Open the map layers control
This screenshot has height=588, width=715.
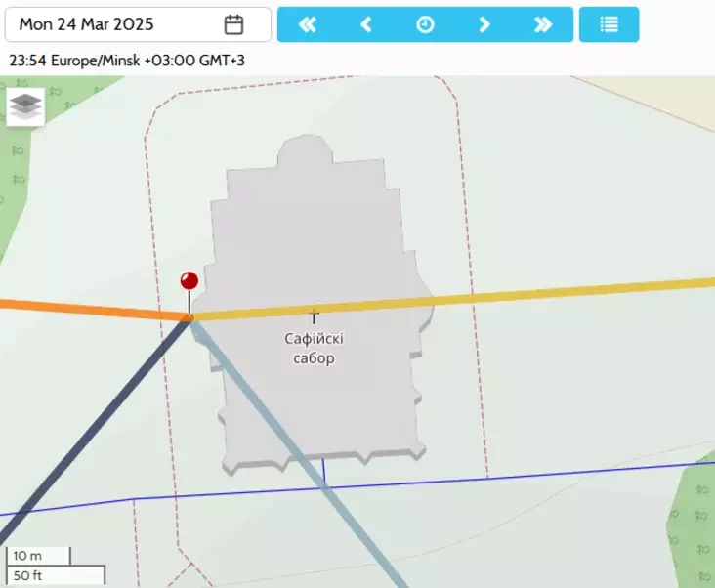coord(25,106)
